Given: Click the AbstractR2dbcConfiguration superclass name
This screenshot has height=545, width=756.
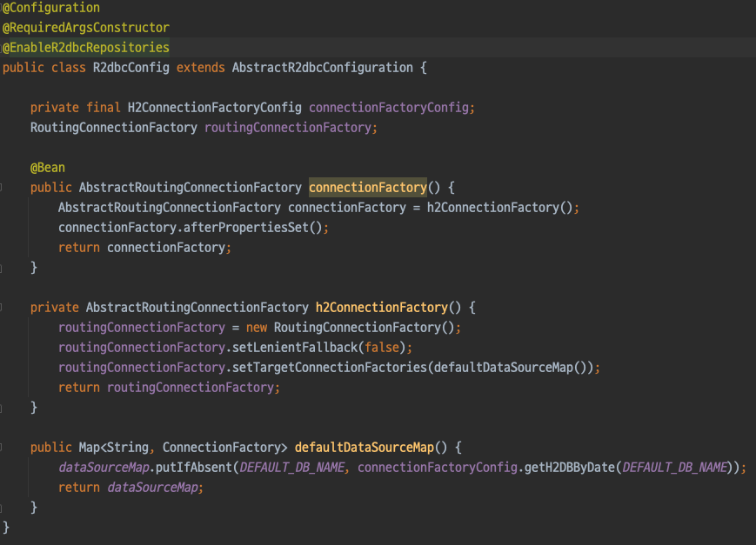Looking at the screenshot, I should pyautogui.click(x=323, y=68).
